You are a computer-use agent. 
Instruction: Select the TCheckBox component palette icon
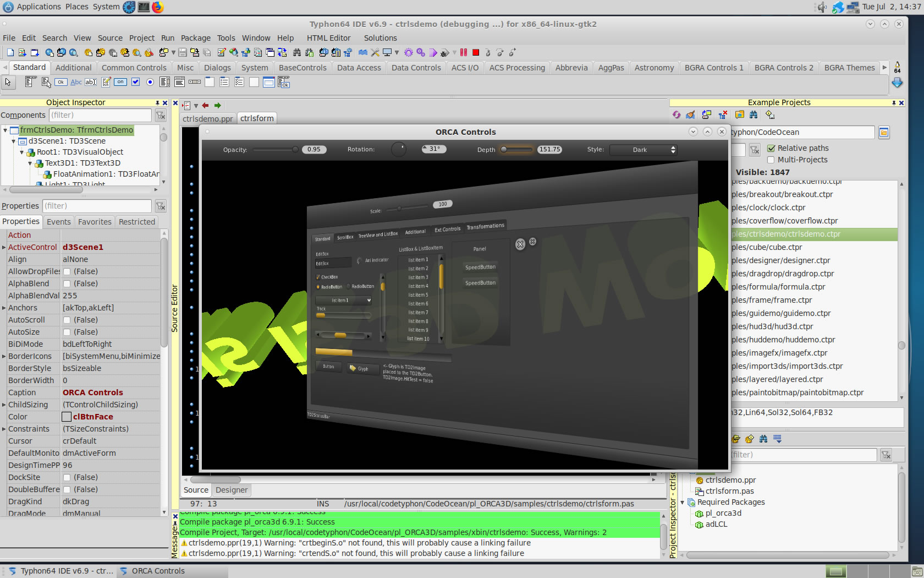coord(135,82)
